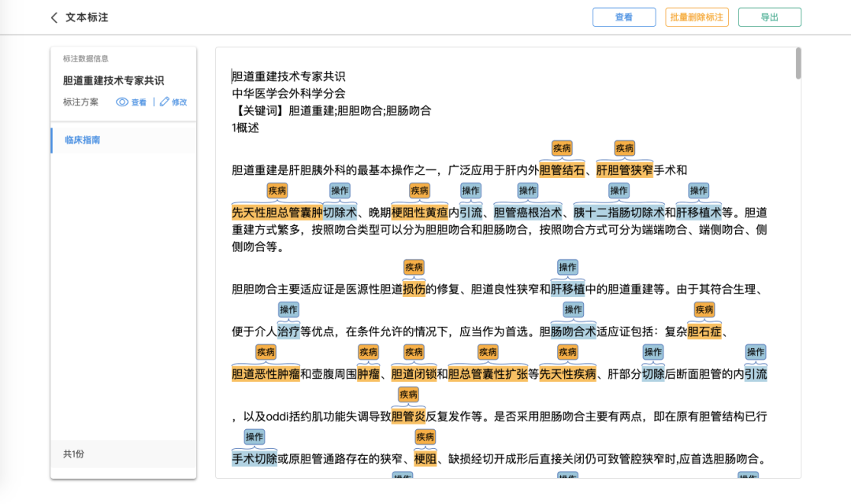Click the highlighted text 胆管炎
Image resolution: width=851 pixels, height=504 pixels.
coord(408,416)
